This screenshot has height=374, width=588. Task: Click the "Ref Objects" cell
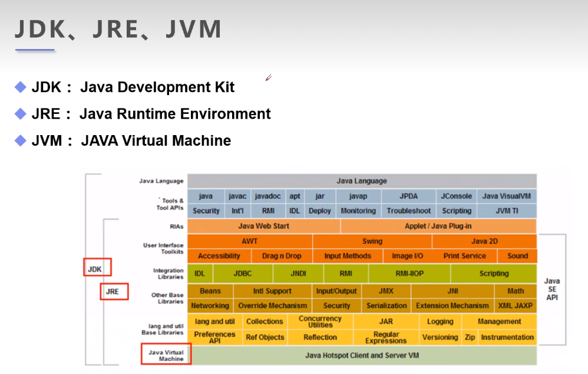(265, 337)
